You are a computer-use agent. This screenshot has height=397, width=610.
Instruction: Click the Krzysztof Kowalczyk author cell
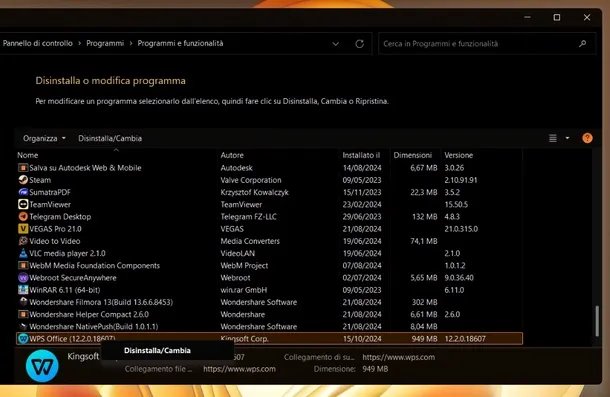click(254, 192)
